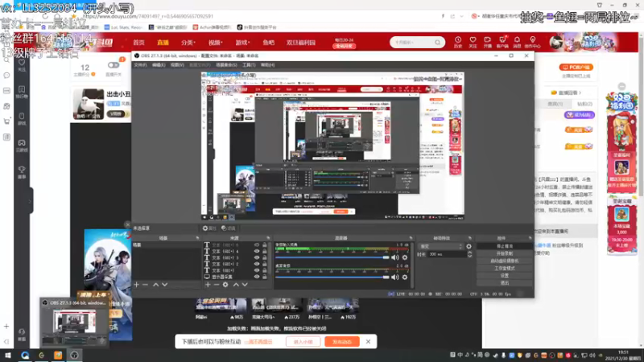Move selected source up

pos(236,285)
